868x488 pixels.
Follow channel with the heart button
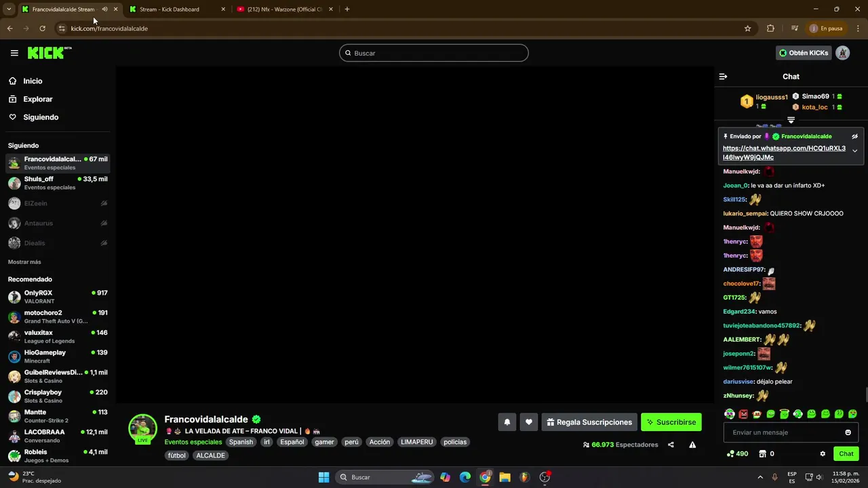click(x=529, y=422)
